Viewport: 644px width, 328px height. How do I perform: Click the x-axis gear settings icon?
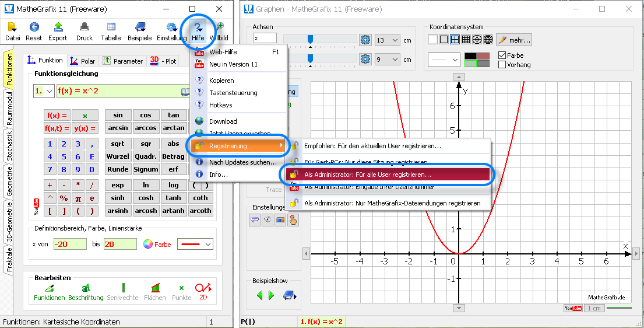[365, 40]
